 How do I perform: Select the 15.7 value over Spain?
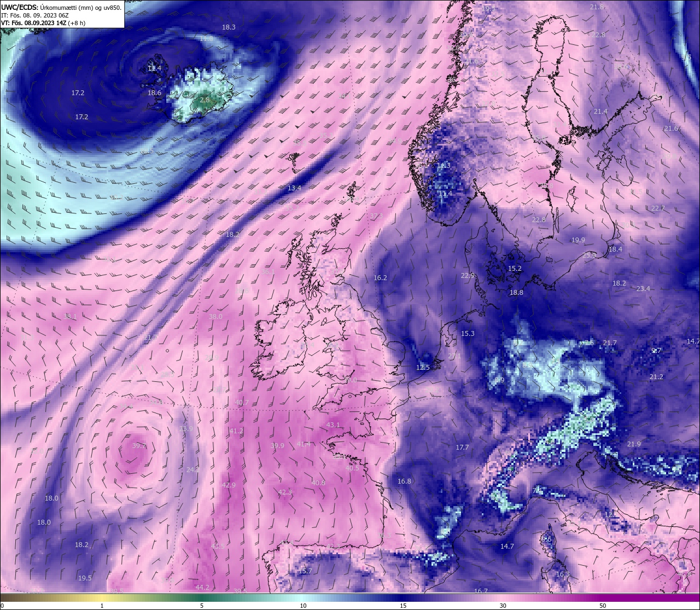(305, 571)
